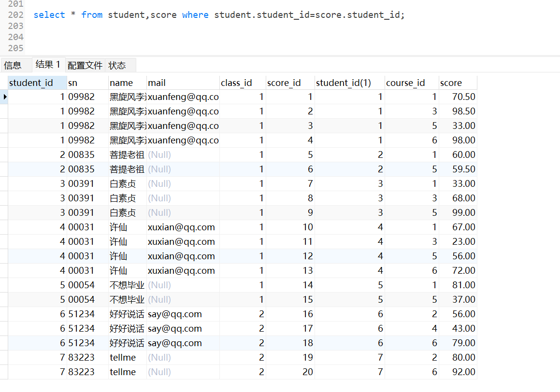Select row header of score_id 9 row
Screen dimensions: 560x392
coord(4,212)
